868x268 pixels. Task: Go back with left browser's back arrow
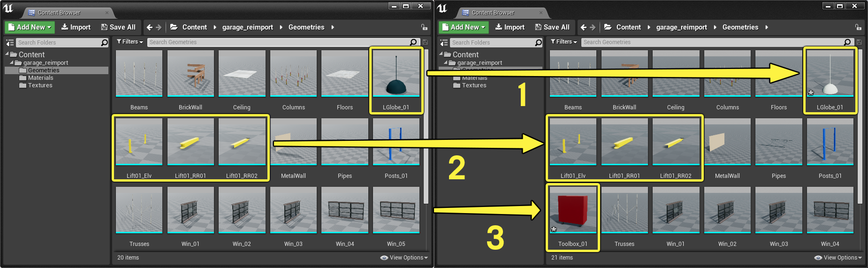click(x=150, y=27)
